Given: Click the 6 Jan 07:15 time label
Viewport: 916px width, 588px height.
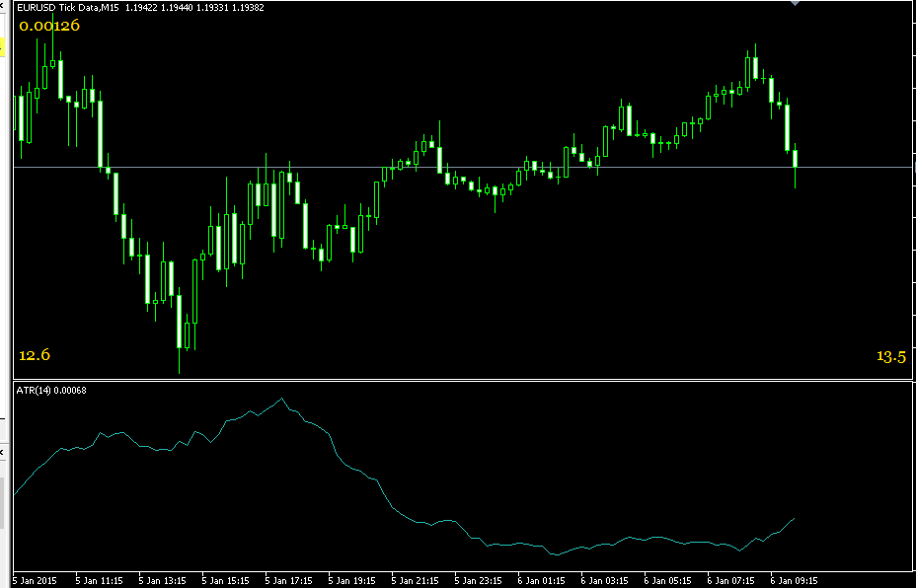Looking at the screenshot, I should coord(730,581).
